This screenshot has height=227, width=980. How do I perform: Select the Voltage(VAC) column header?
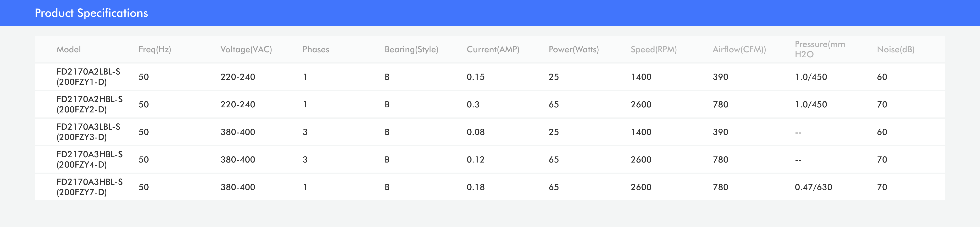pyautogui.click(x=246, y=50)
